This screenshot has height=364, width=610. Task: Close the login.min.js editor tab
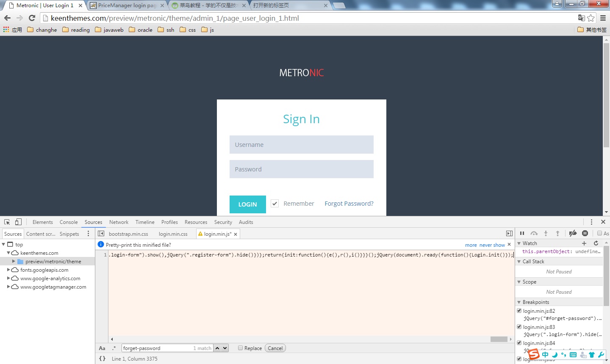(x=236, y=234)
